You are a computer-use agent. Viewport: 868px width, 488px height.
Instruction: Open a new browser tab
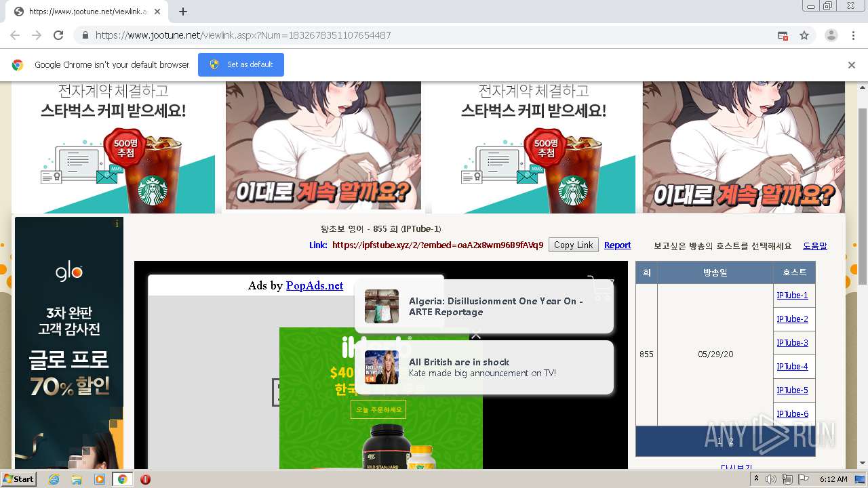click(182, 12)
